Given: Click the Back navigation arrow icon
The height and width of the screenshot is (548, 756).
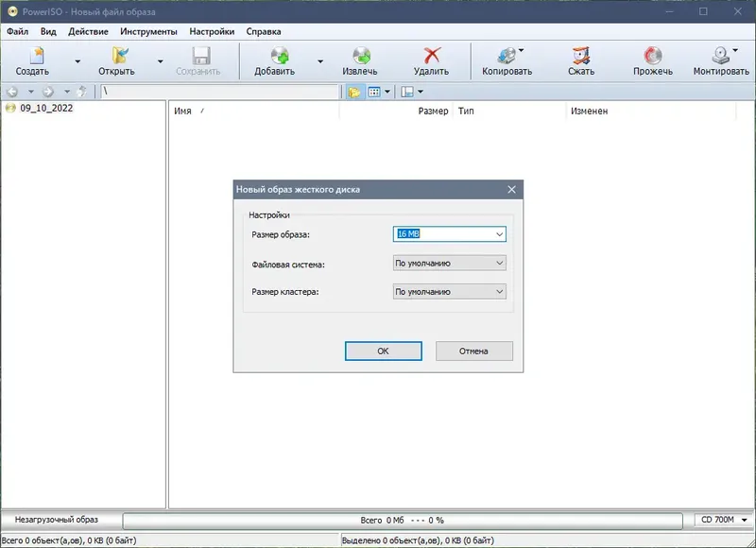Looking at the screenshot, I should 12,92.
